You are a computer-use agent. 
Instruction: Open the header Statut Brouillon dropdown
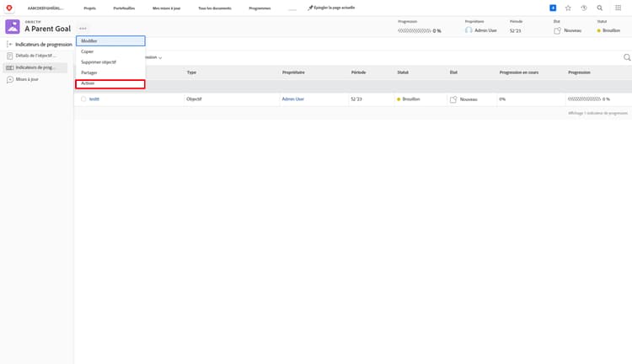click(608, 30)
